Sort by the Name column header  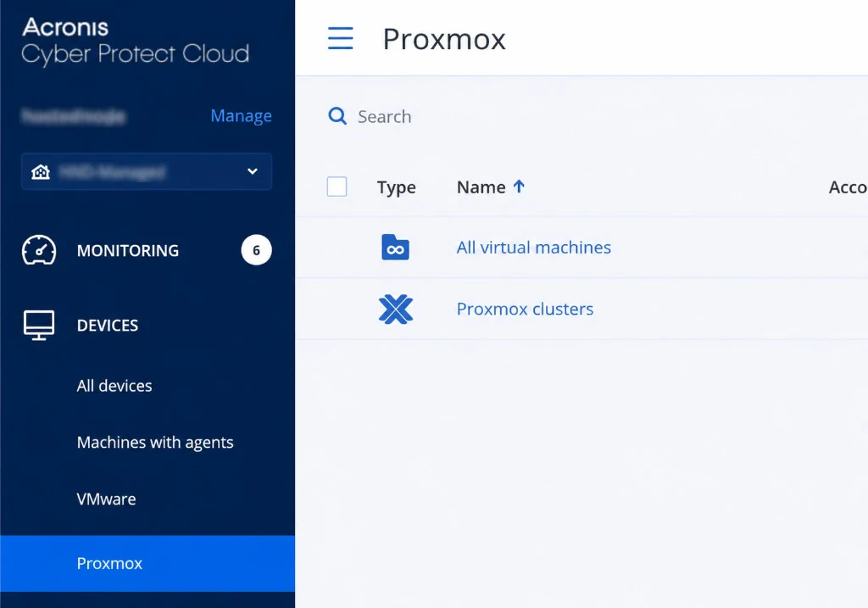481,187
